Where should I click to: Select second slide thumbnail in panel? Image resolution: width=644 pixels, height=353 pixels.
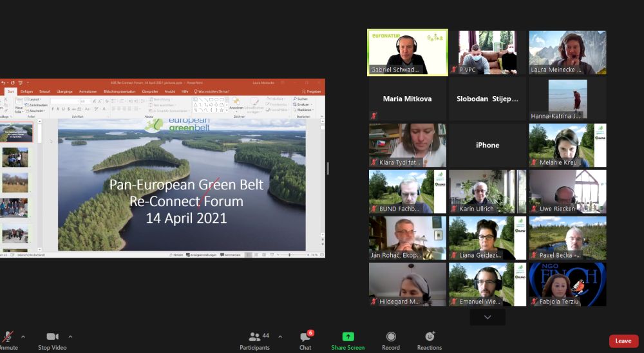[15, 157]
